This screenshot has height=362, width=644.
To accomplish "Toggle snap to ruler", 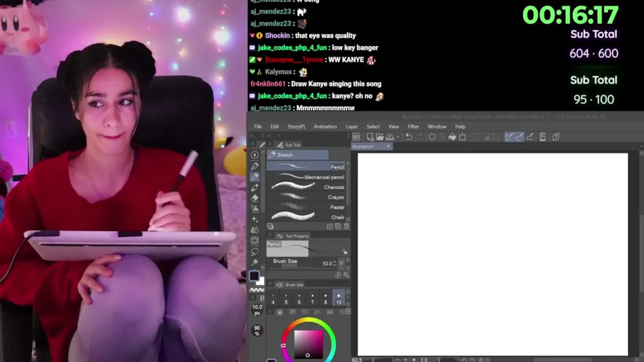I will 509,137.
